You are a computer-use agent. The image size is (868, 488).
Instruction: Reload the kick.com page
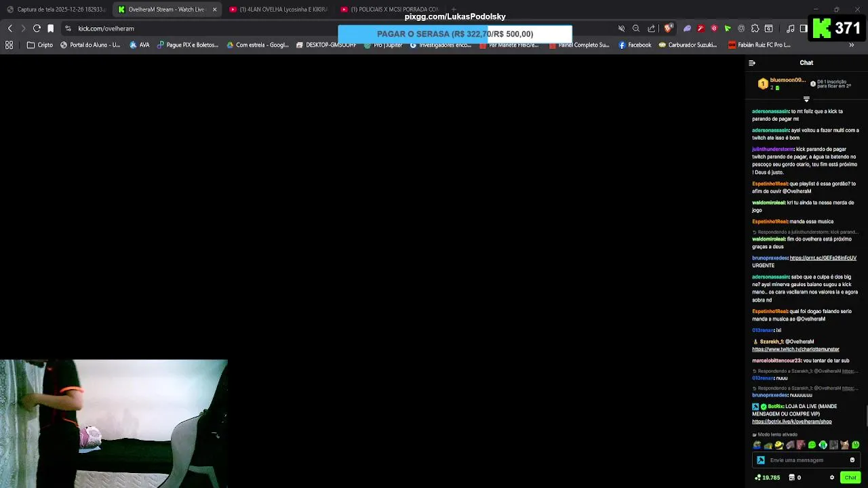[37, 28]
